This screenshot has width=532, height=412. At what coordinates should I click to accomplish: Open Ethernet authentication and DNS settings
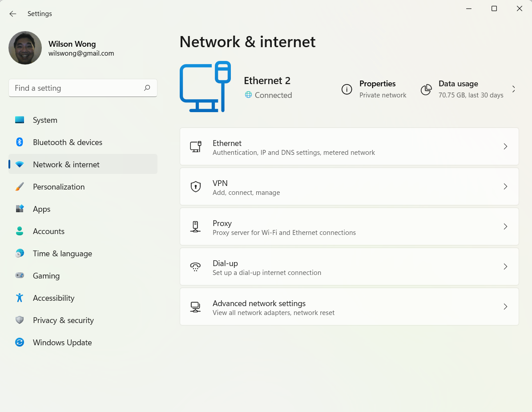349,147
